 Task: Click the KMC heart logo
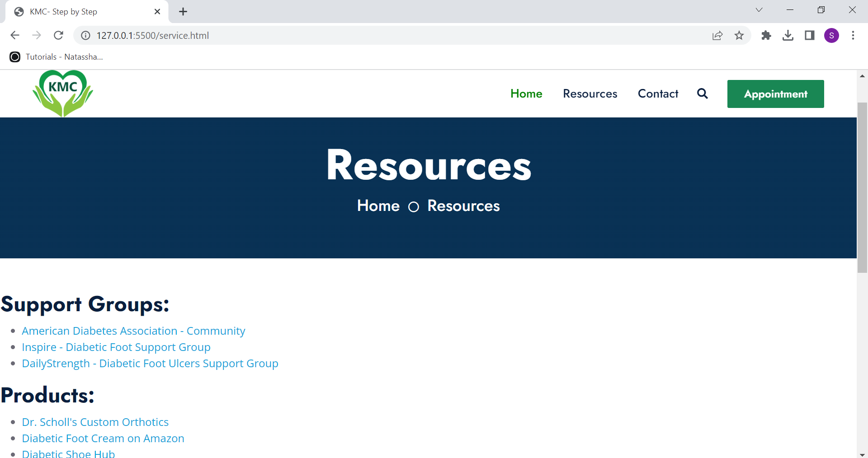(63, 93)
